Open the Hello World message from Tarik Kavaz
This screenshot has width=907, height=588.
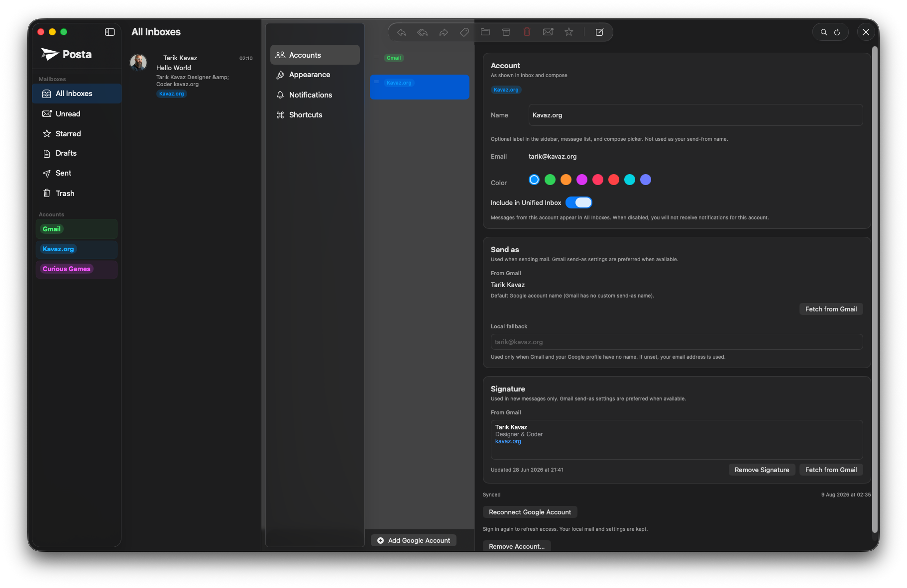191,75
